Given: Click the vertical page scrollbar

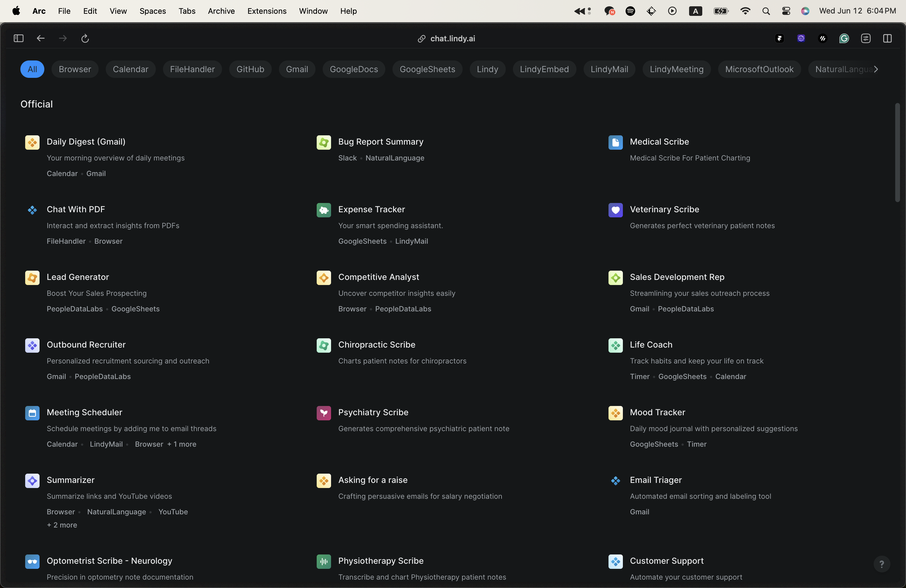Looking at the screenshot, I should tap(897, 152).
